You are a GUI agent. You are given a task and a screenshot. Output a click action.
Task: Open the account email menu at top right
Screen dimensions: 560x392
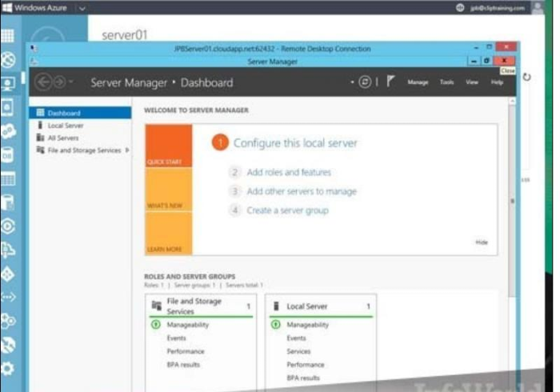[x=498, y=8]
